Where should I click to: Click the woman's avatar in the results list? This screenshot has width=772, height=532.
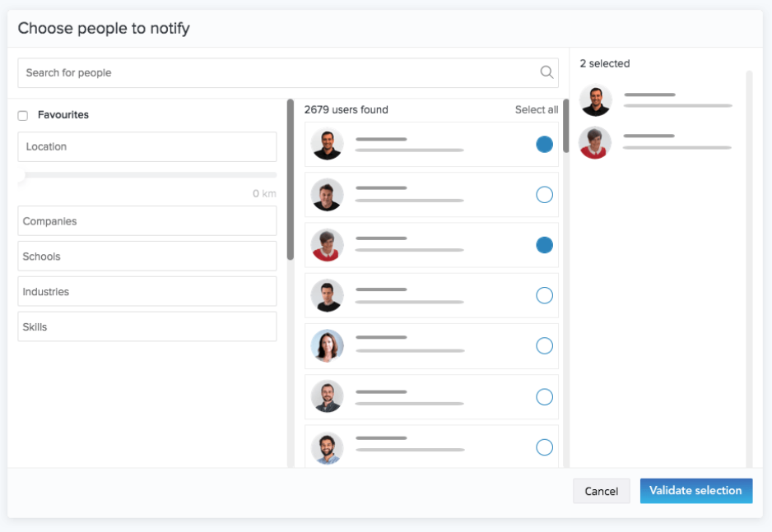(327, 346)
